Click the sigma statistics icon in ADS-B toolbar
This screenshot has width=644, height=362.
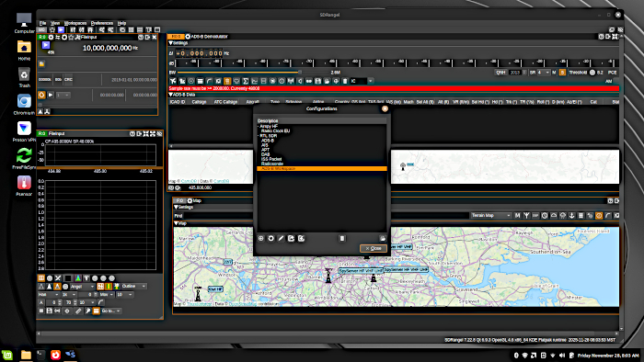click(x=246, y=81)
